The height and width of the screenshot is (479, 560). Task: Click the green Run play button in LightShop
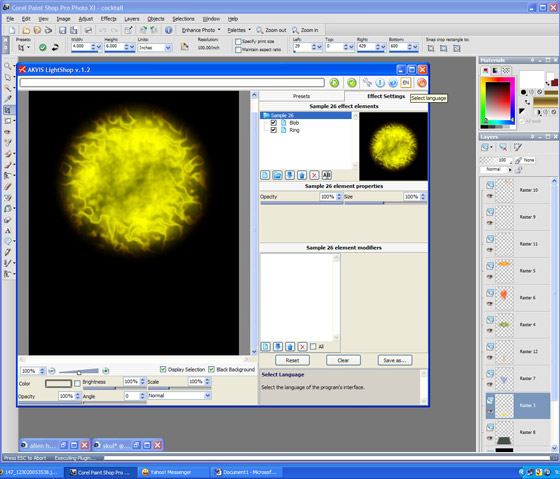pyautogui.click(x=334, y=83)
